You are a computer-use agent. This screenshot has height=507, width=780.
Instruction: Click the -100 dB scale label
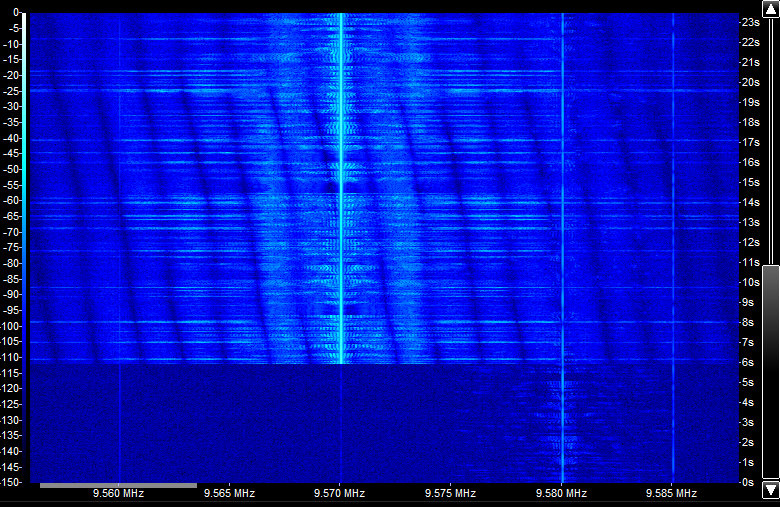tap(11, 326)
